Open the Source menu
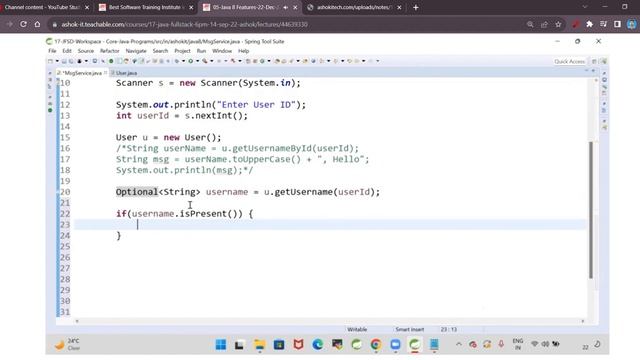 86,51
